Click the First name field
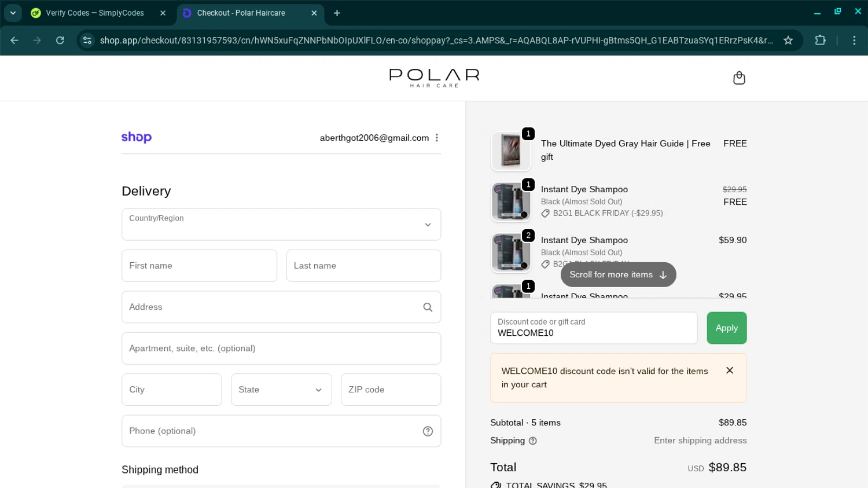 [x=199, y=266]
